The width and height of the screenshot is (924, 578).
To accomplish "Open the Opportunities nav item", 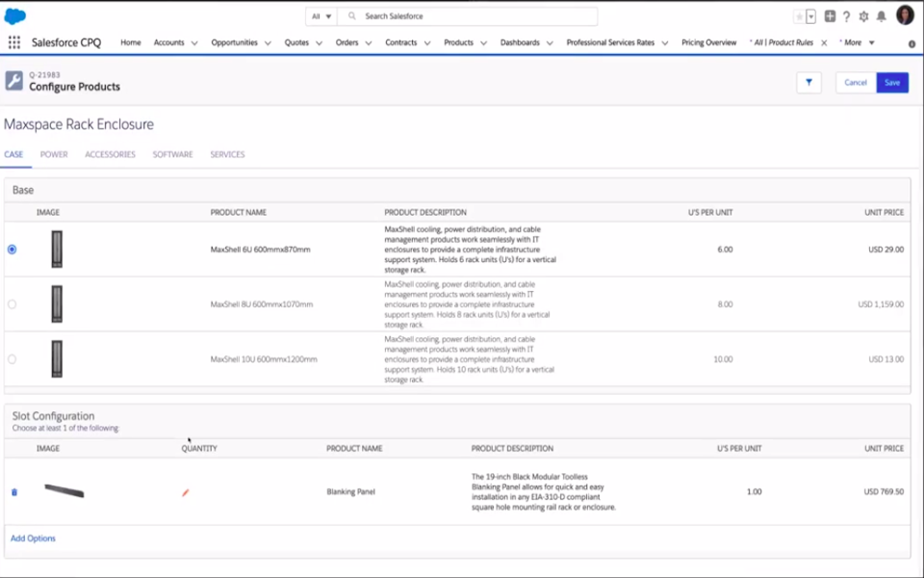I will click(x=235, y=42).
